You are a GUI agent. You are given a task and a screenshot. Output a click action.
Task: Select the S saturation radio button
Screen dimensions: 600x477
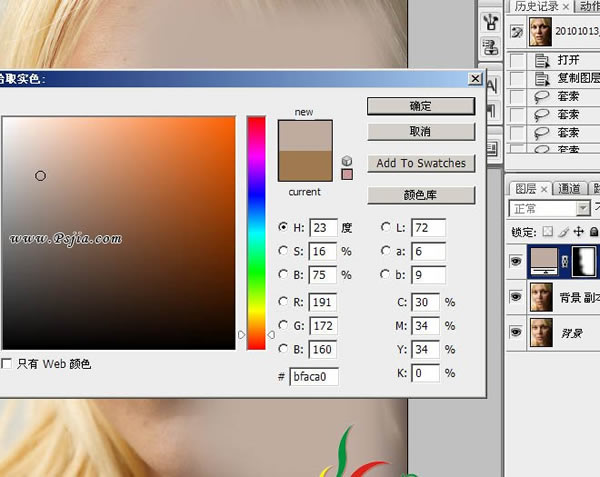tap(283, 251)
